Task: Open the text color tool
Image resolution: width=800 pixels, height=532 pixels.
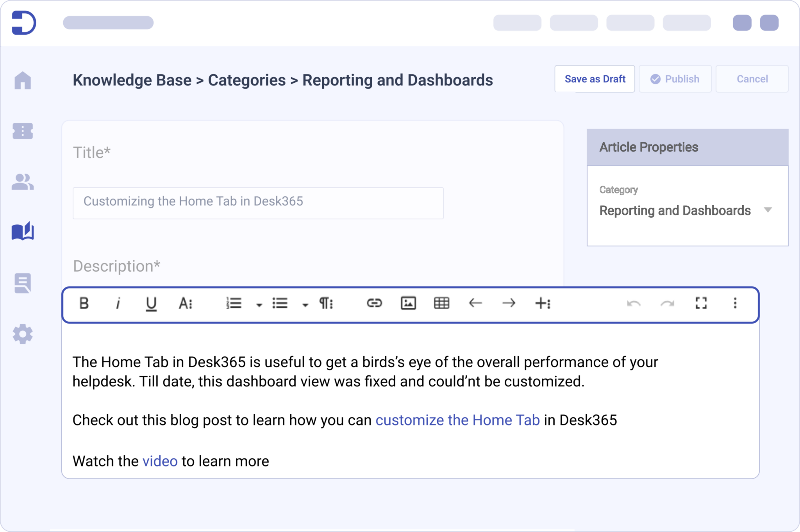Action: tap(184, 304)
